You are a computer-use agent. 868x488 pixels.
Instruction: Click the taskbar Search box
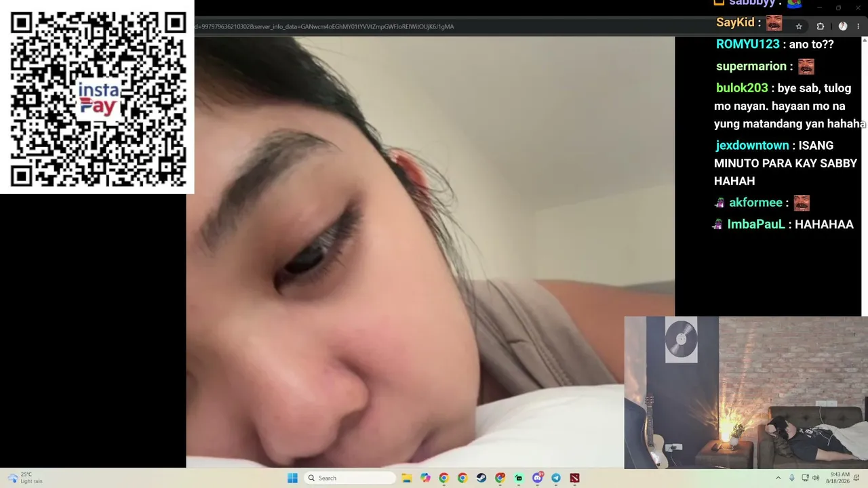coord(350,478)
